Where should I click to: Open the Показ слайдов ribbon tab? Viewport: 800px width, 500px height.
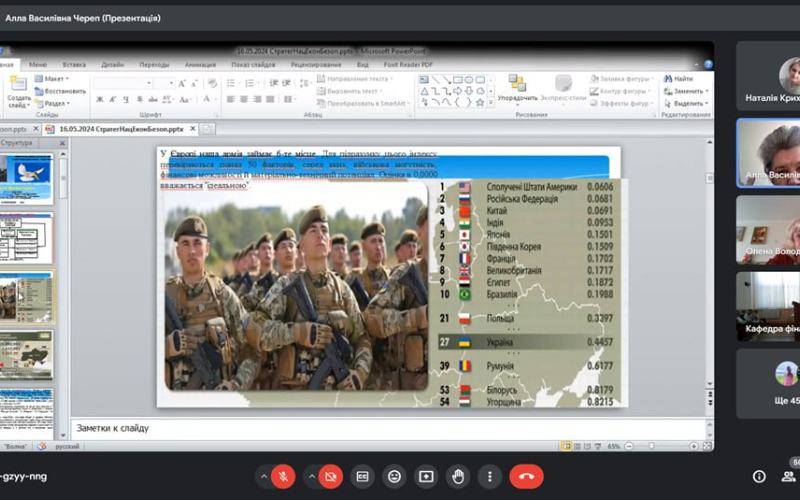[x=253, y=65]
